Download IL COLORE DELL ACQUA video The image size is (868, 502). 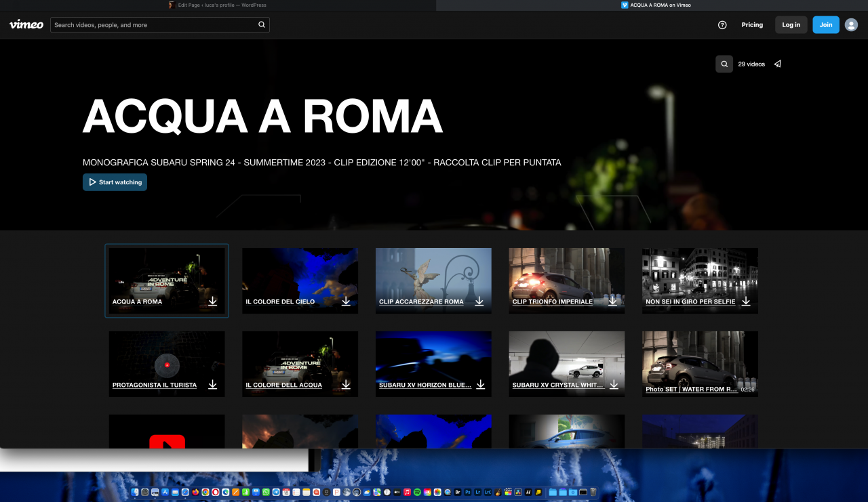pos(346,384)
